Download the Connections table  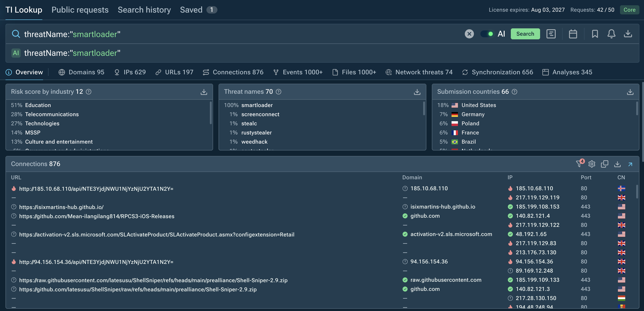coord(617,164)
